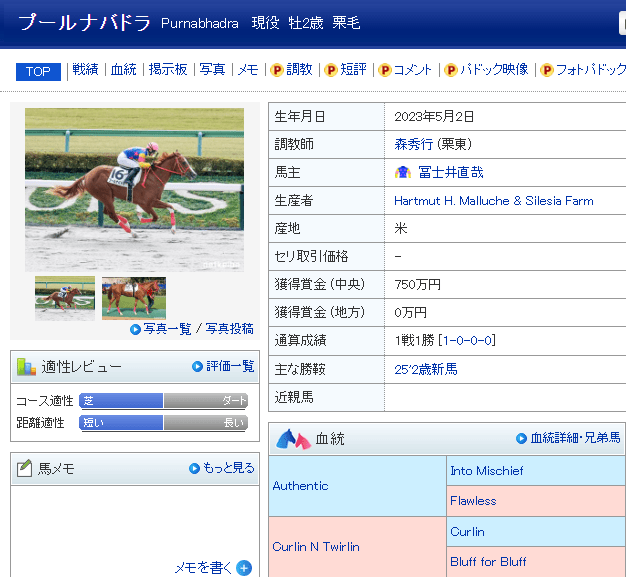The image size is (626, 577).
Task: Open the 戦績 tab
Action: (x=85, y=69)
